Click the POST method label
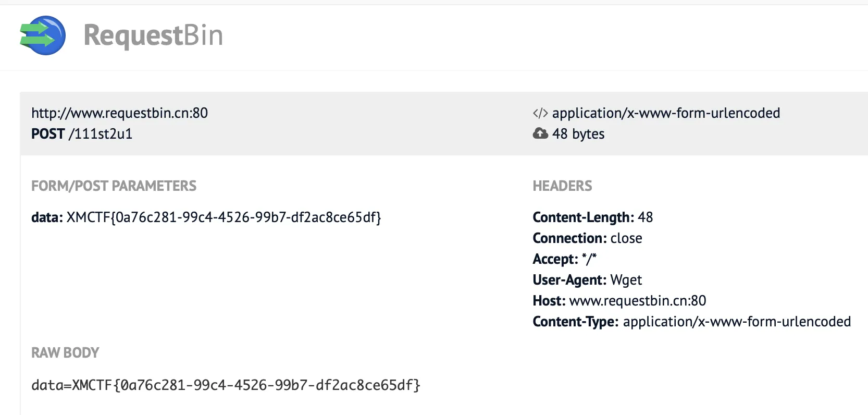The width and height of the screenshot is (868, 415). point(48,134)
